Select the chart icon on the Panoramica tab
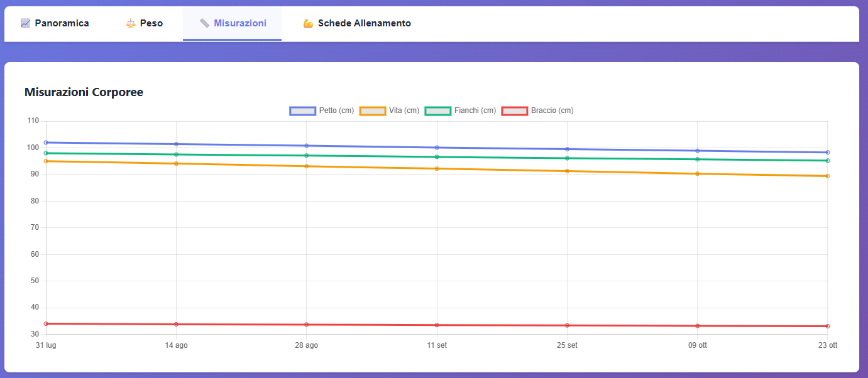868x378 pixels. coord(25,23)
